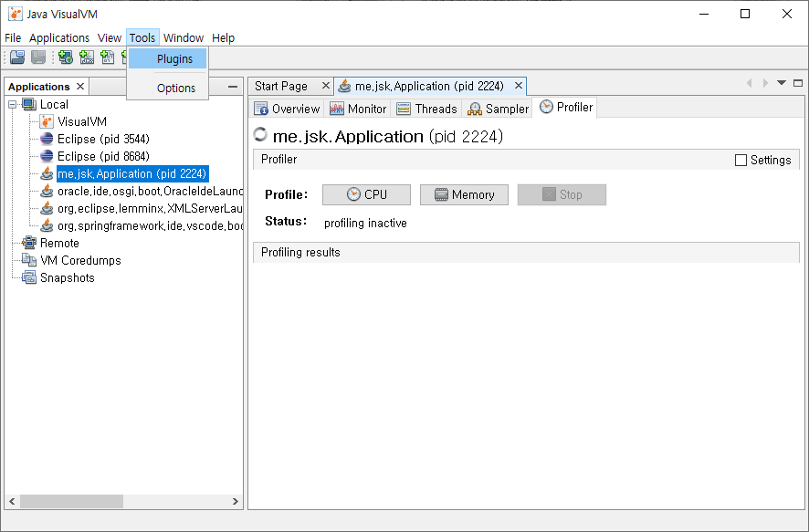Image resolution: width=809 pixels, height=532 pixels.
Task: Click the Local computer icon in the tree
Action: [29, 105]
